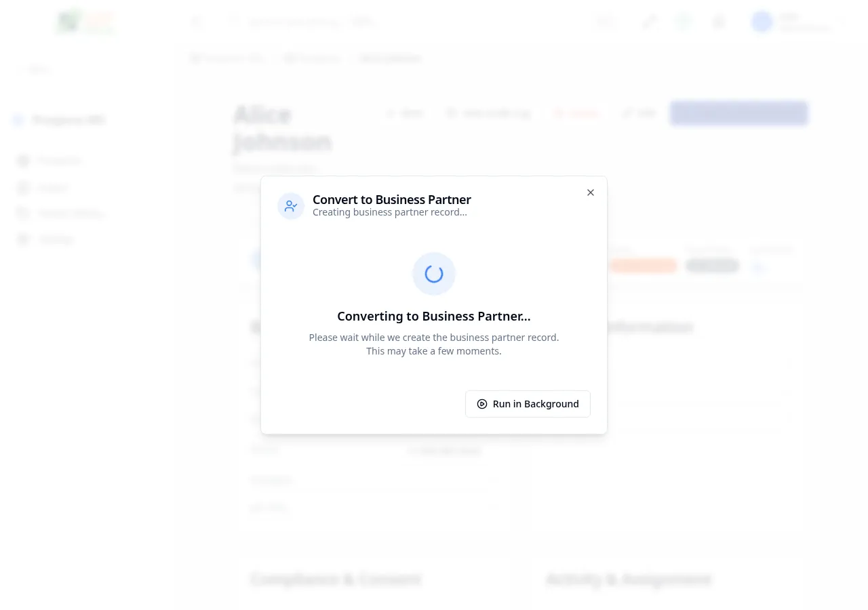Click the first breadcrumb item in the navigation trail

[227, 58]
